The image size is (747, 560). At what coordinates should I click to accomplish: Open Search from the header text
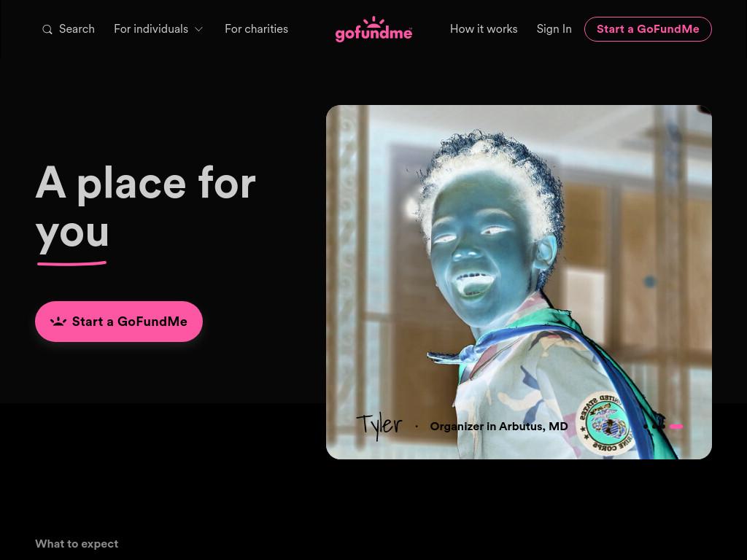[77, 29]
